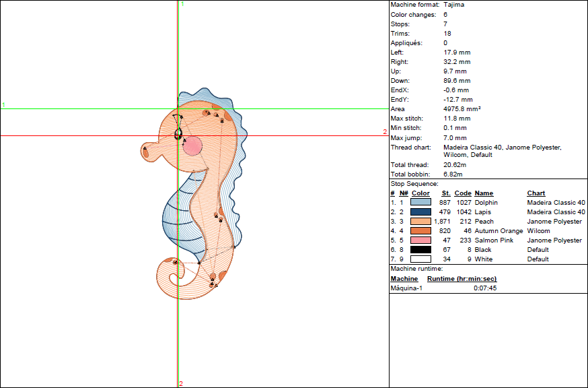Select the 'Black' thread name

click(483, 249)
